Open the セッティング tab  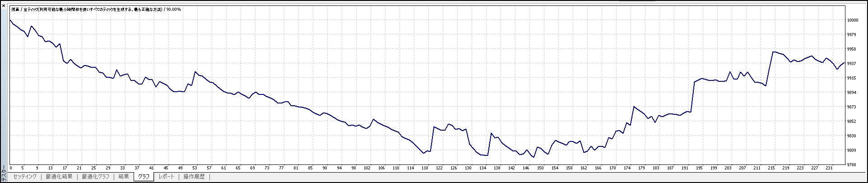[25, 177]
